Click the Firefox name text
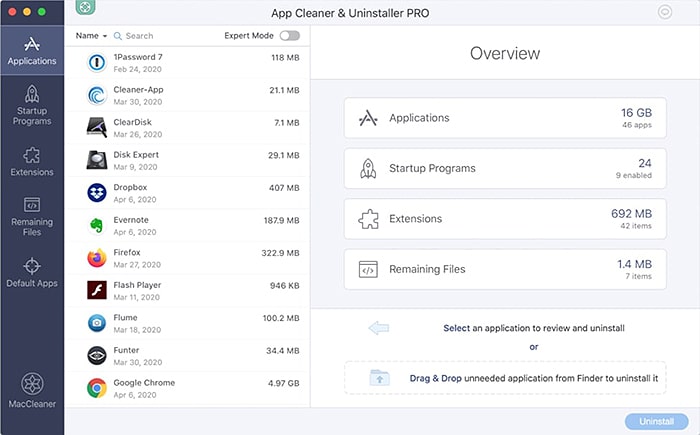 pos(127,253)
